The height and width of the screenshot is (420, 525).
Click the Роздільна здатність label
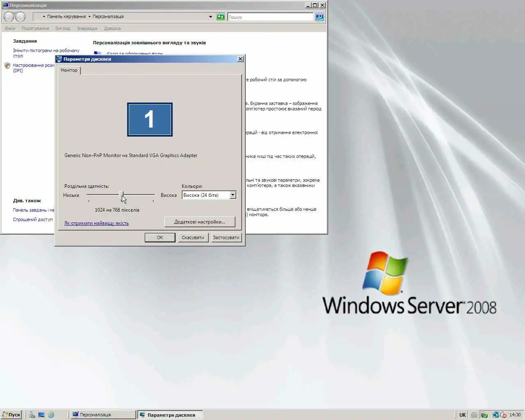(87, 186)
